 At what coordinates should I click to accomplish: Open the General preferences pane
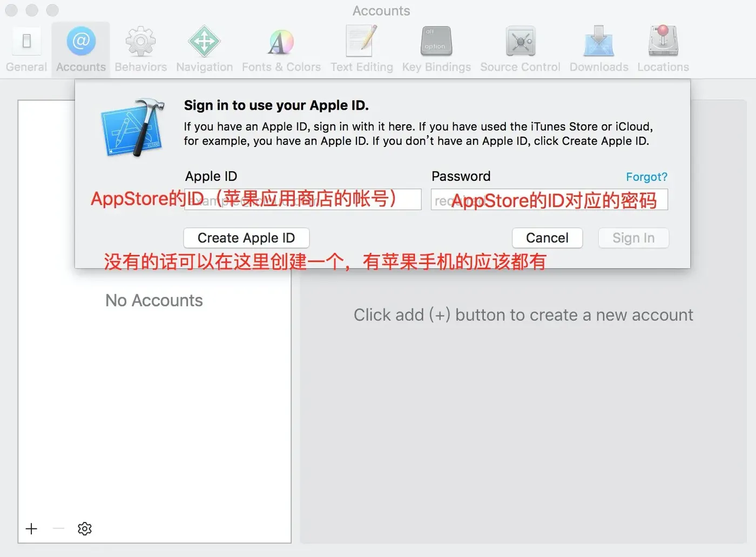coord(26,50)
